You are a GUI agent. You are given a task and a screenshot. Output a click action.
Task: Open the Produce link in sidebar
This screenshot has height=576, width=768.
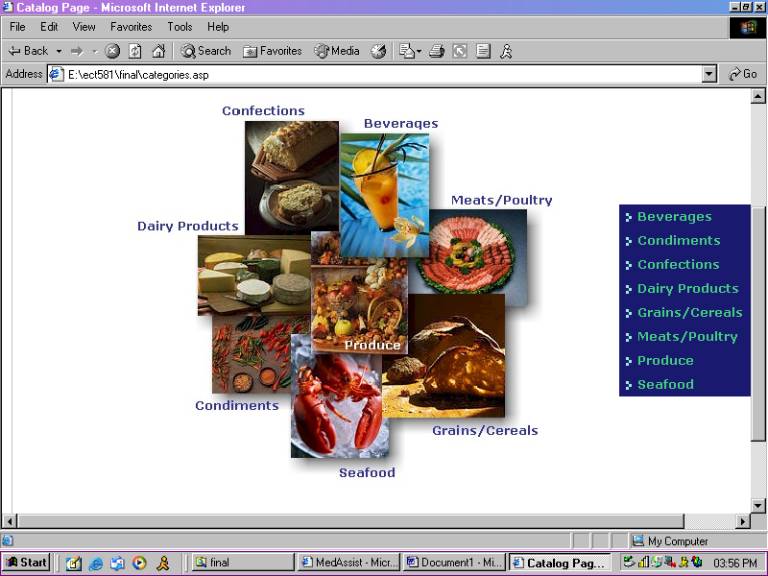tap(665, 360)
